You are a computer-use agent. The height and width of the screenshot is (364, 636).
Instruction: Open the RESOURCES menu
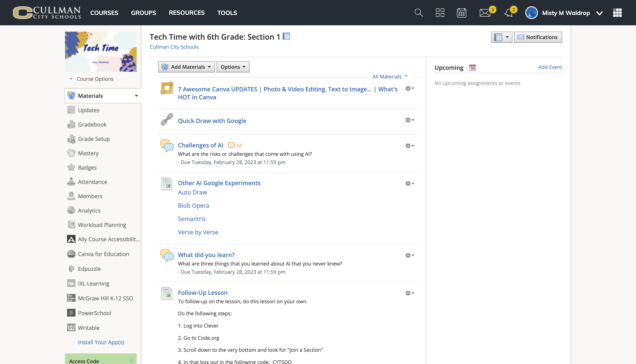187,13
